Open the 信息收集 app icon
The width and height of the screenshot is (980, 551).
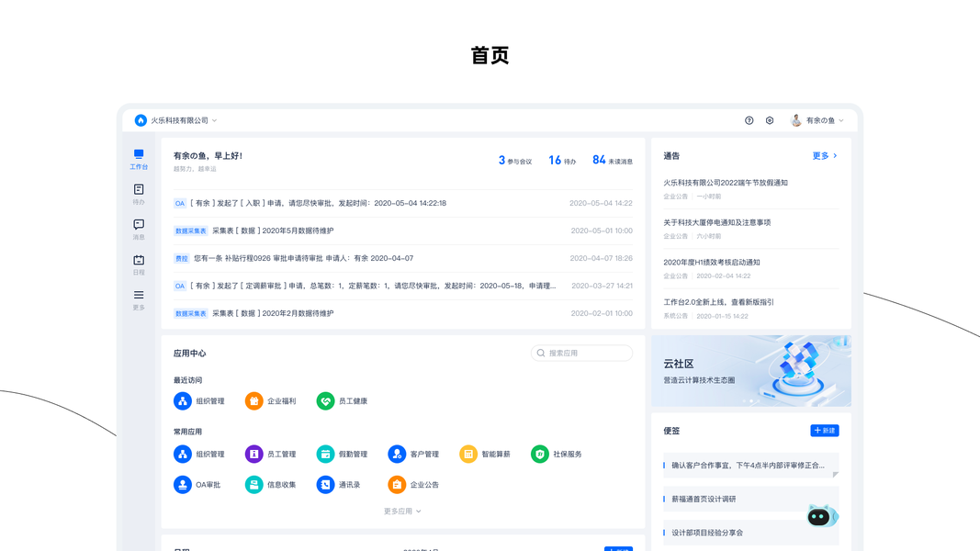(253, 485)
